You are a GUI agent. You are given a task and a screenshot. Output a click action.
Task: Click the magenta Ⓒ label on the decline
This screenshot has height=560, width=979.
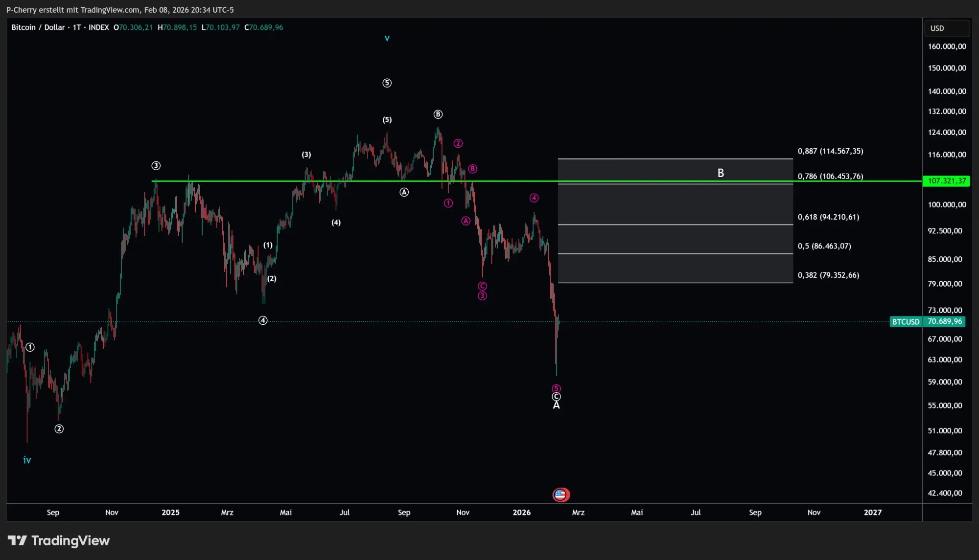click(482, 287)
